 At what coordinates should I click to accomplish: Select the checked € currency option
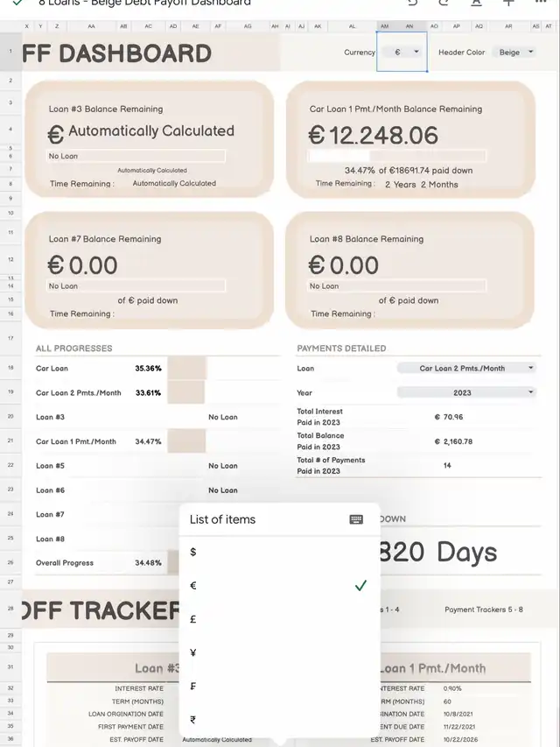(x=193, y=586)
